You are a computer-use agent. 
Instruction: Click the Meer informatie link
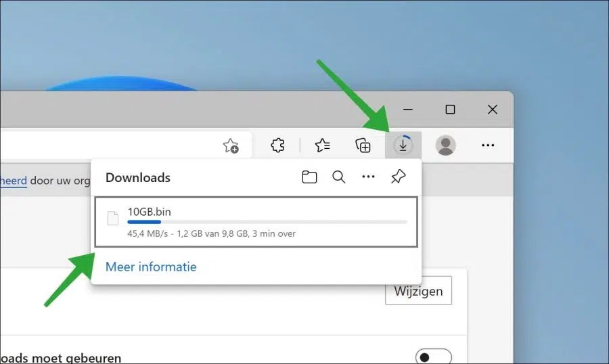click(x=151, y=267)
